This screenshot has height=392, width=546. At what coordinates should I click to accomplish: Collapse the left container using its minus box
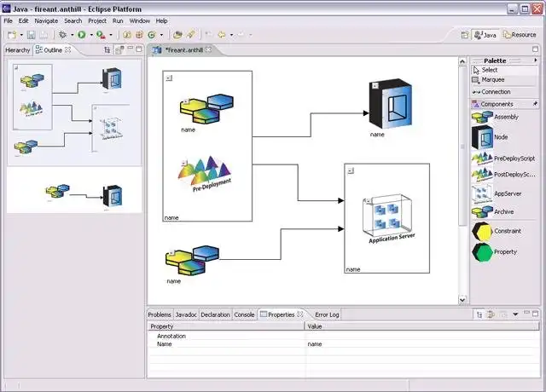click(x=169, y=78)
